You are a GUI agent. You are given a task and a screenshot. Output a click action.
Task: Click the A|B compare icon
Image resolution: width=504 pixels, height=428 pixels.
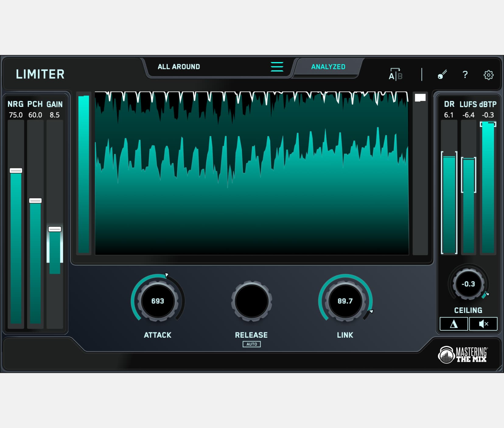click(395, 75)
